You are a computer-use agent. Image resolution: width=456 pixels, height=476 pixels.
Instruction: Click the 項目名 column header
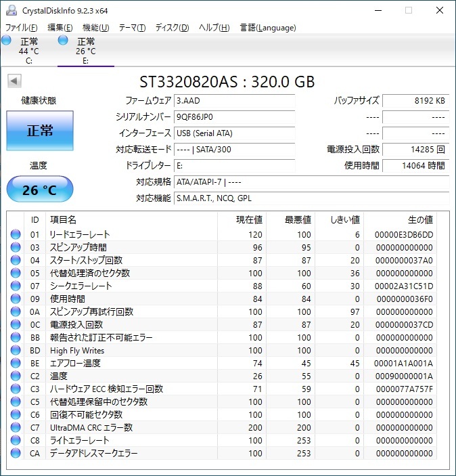pos(131,219)
